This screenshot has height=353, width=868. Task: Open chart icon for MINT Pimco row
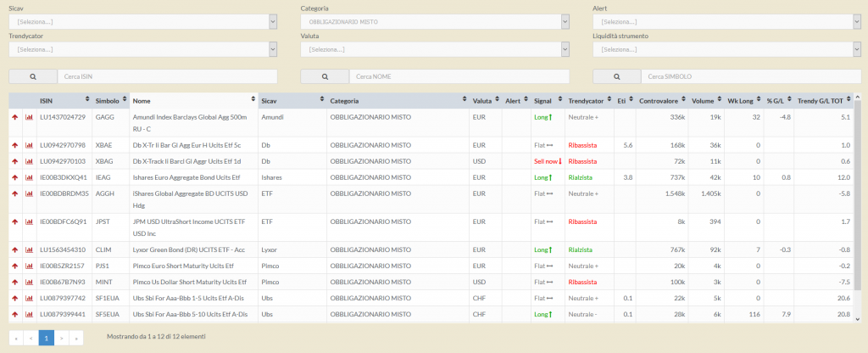[x=28, y=282]
